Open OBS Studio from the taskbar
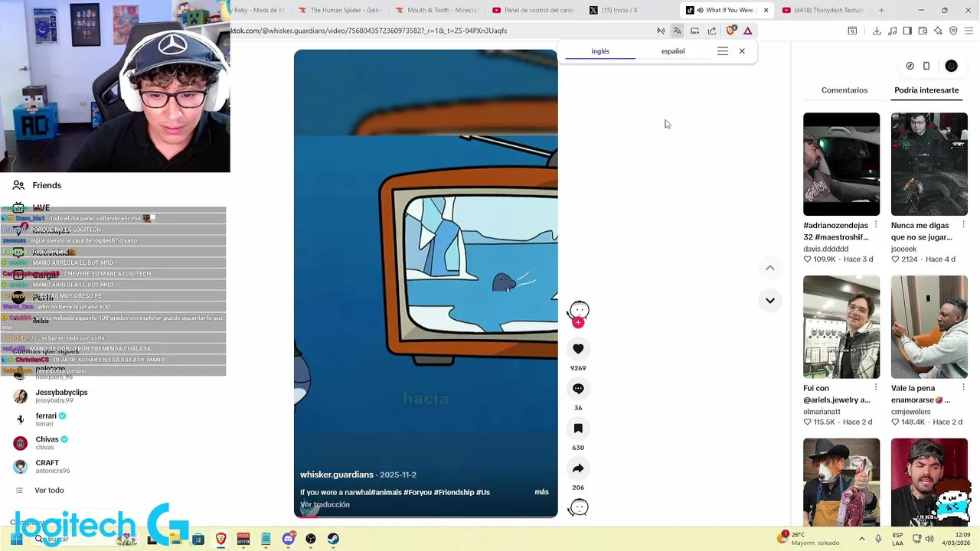The image size is (980, 551). 311,539
